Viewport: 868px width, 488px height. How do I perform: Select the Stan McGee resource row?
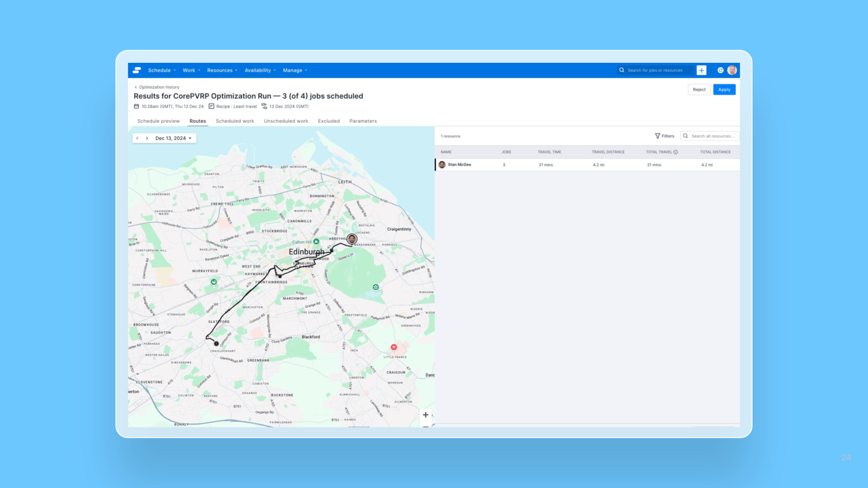(587, 165)
